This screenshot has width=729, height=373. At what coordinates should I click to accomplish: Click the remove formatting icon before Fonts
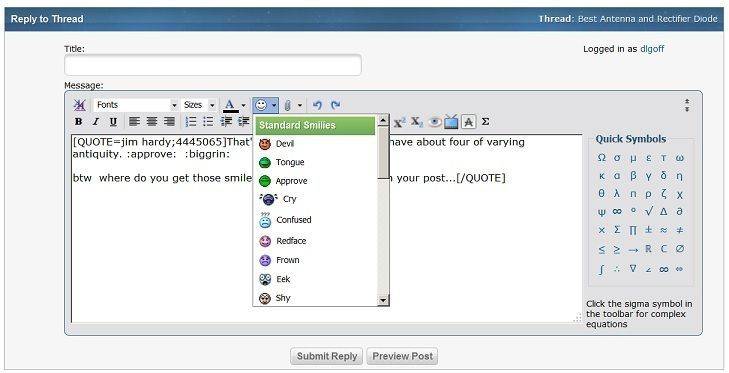pos(80,105)
